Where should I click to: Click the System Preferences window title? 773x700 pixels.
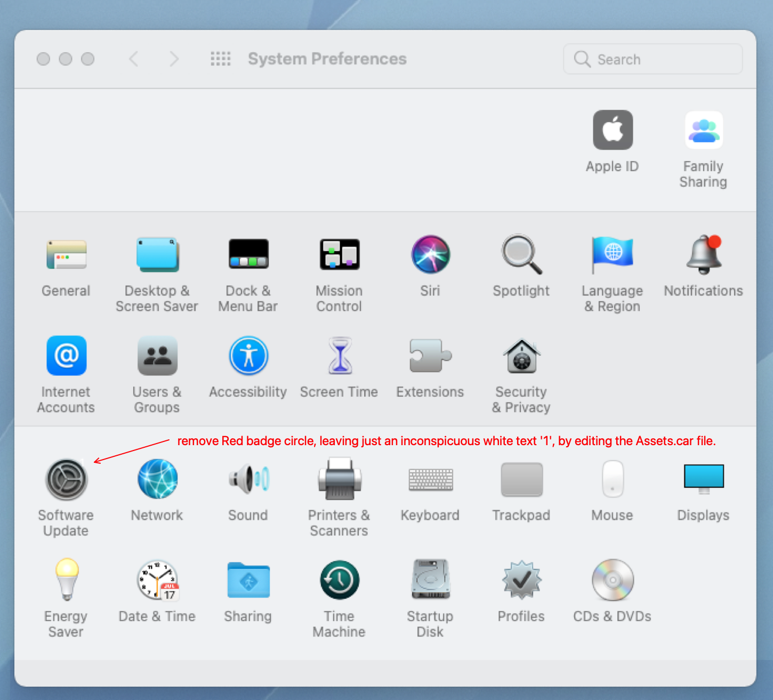[x=327, y=59]
